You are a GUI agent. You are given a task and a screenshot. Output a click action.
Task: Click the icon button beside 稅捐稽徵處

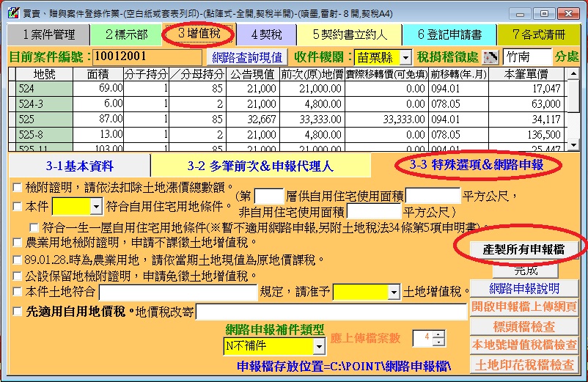(x=489, y=57)
